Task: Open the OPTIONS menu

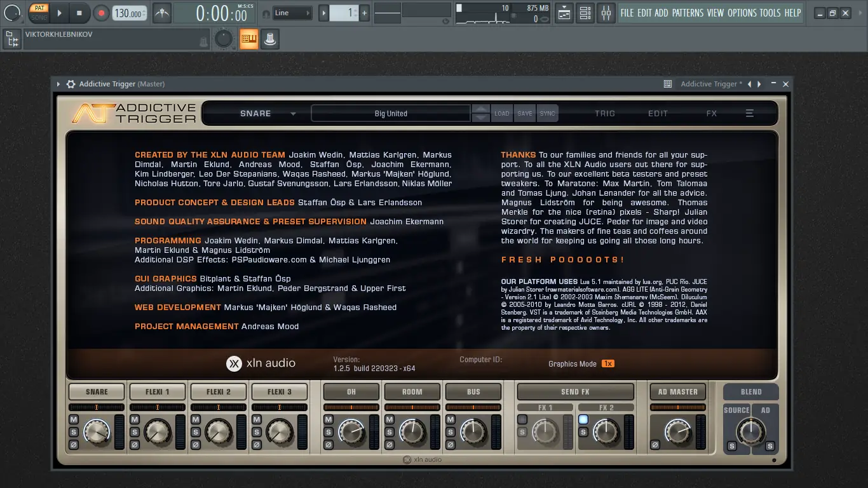Action: pos(742,13)
